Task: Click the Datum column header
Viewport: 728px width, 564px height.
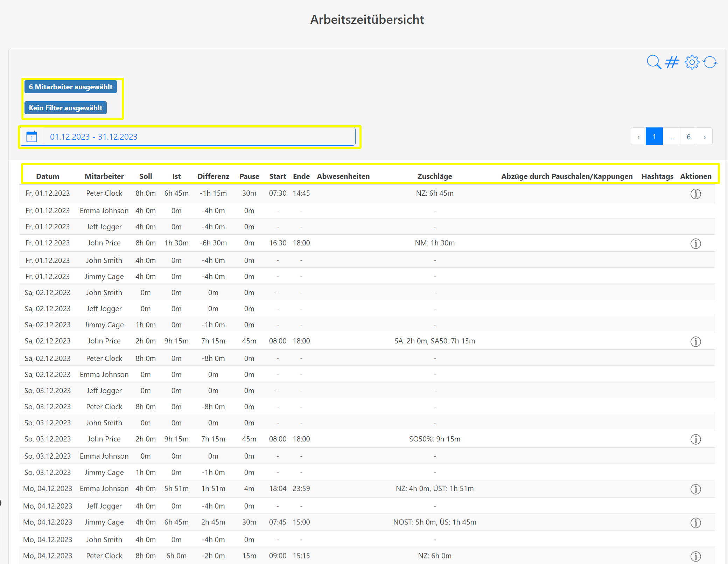Action: [x=48, y=176]
